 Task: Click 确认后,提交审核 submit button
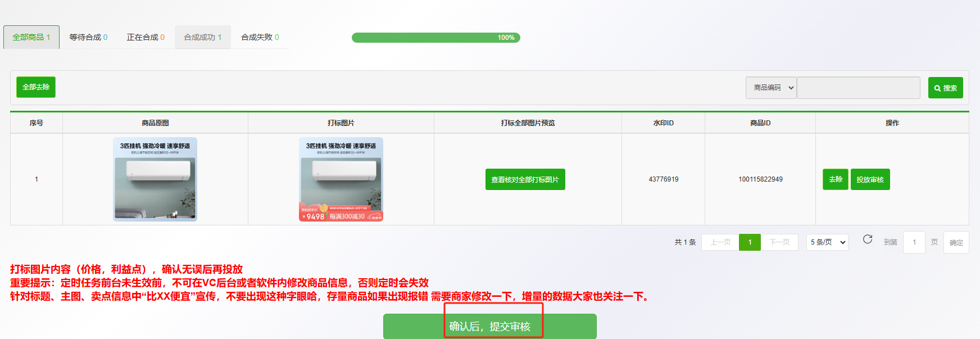489,326
